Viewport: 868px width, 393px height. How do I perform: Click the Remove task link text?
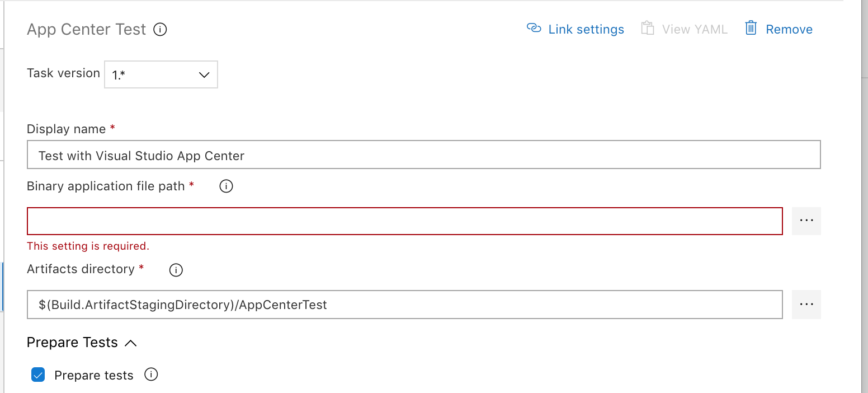click(789, 30)
